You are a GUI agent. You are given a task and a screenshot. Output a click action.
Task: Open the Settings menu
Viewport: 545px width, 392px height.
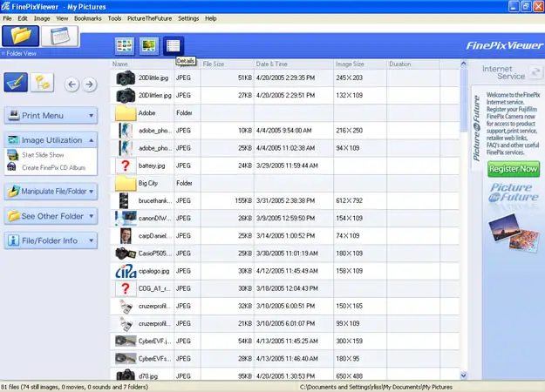coord(188,18)
